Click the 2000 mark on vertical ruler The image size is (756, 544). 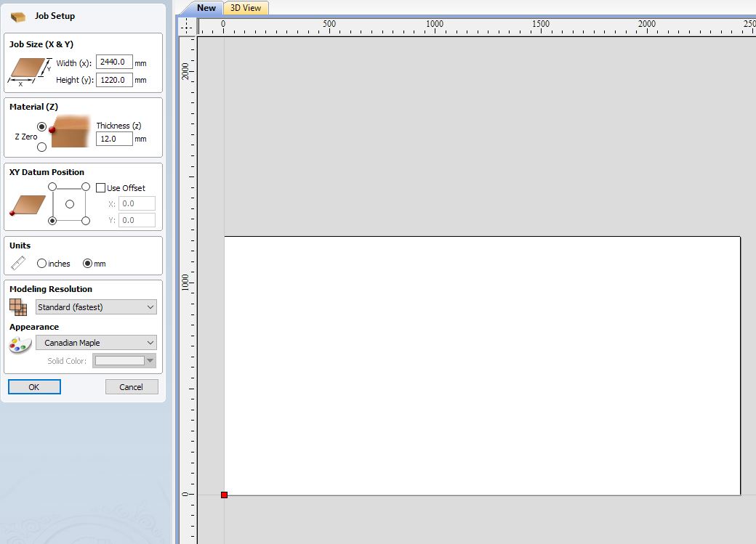pyautogui.click(x=185, y=71)
